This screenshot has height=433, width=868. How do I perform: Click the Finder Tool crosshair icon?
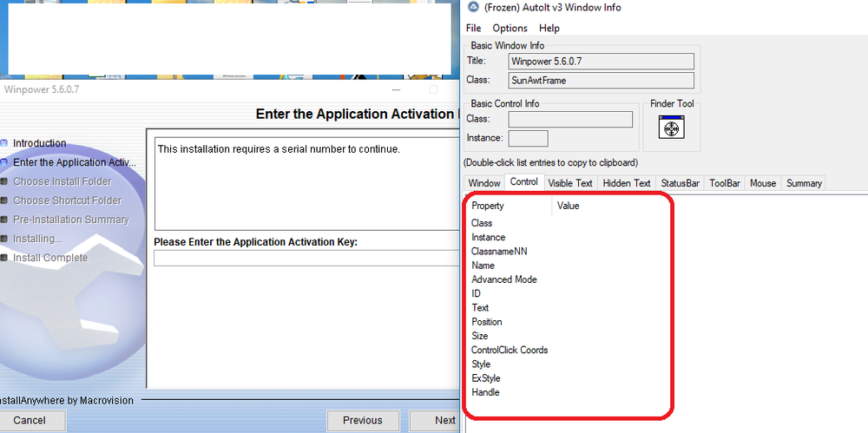click(672, 128)
